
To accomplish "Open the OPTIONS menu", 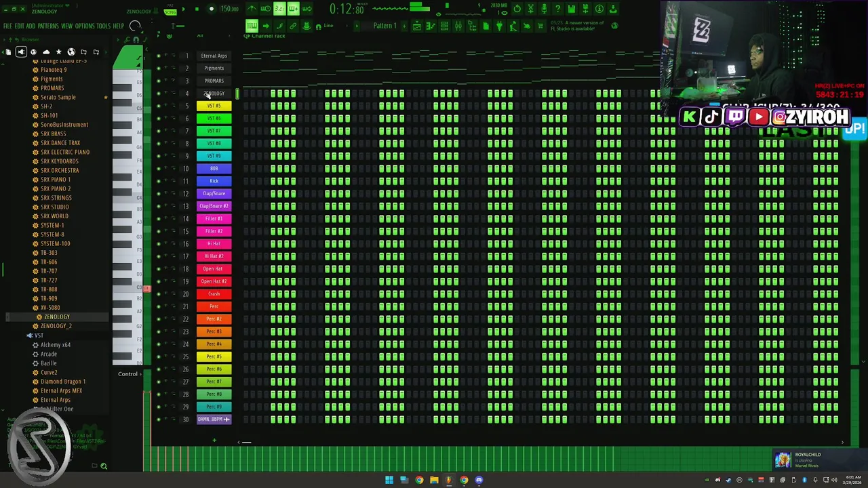I will [x=85, y=26].
